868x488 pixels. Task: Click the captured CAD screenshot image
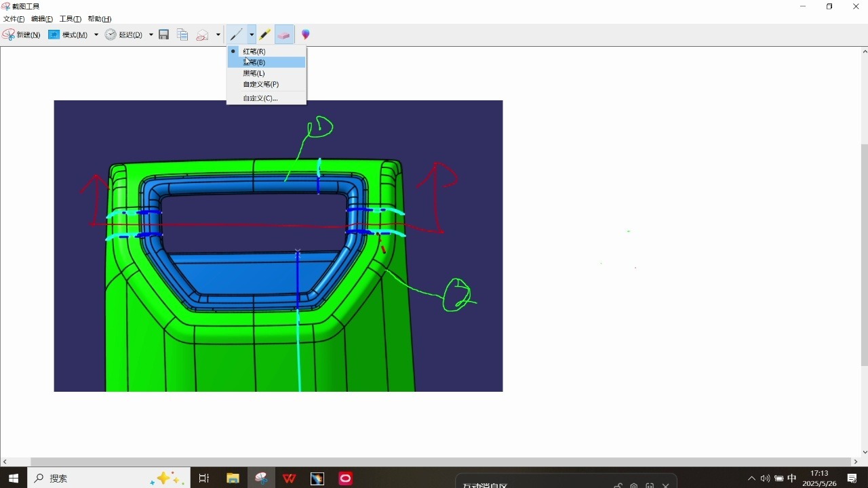coord(278,246)
